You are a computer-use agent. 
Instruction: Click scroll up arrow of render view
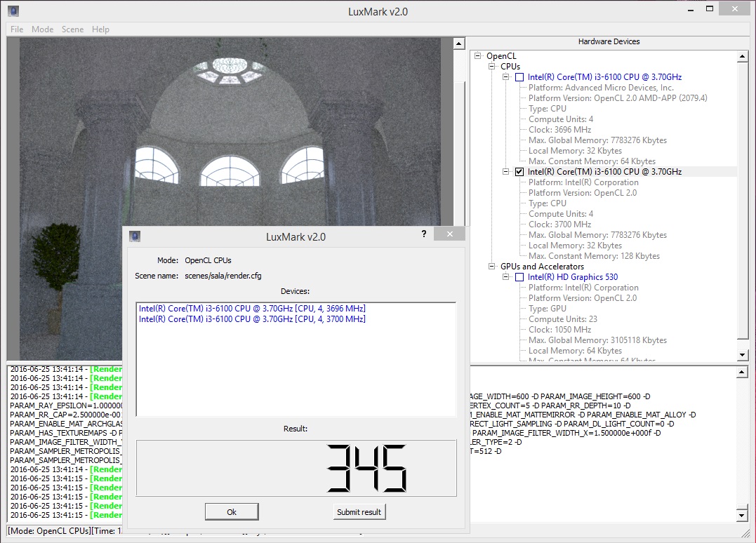tap(458, 43)
